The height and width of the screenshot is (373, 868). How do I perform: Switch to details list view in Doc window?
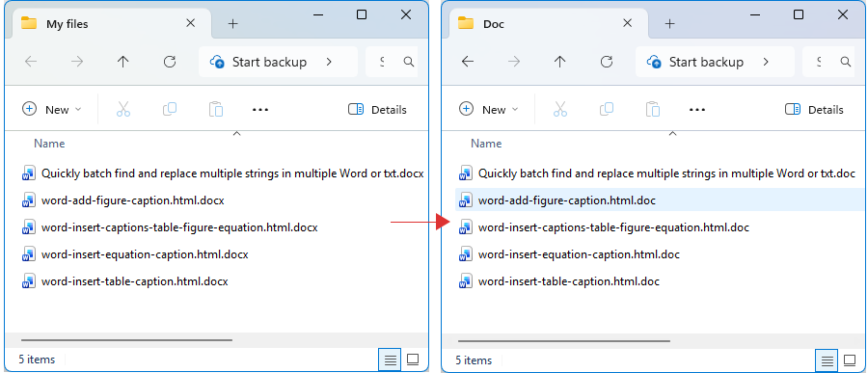[827, 360]
